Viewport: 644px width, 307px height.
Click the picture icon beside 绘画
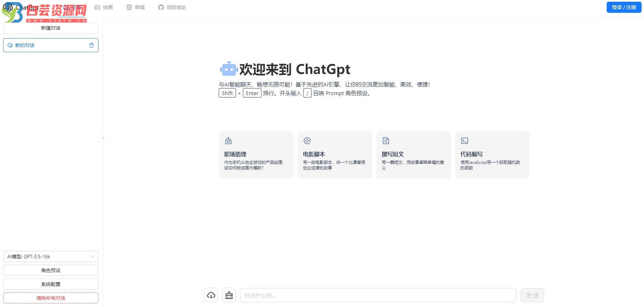(97, 7)
